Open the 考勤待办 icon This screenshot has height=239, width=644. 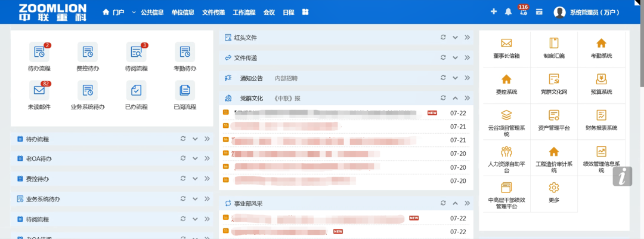[x=185, y=52]
